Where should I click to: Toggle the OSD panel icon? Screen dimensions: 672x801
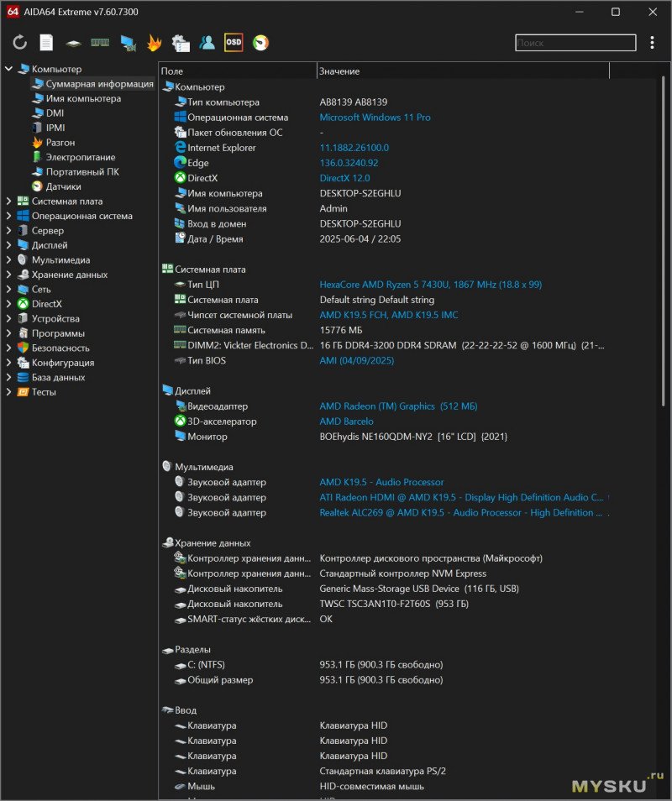coord(234,42)
